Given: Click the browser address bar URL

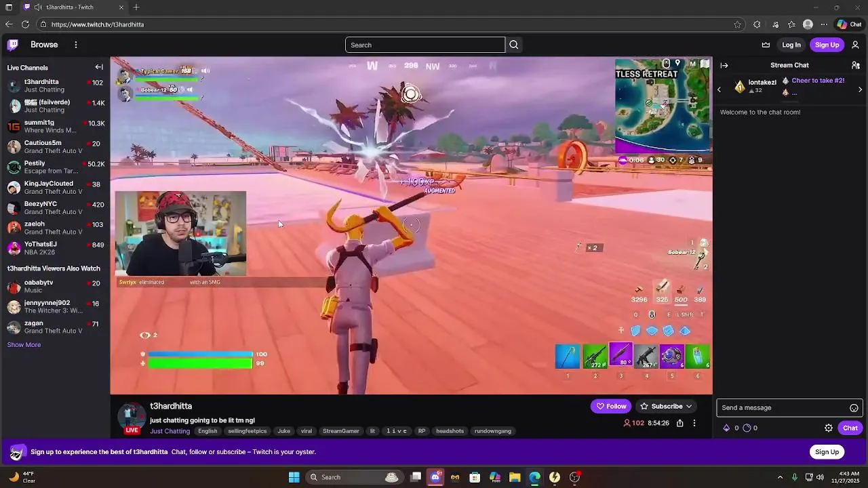Looking at the screenshot, I should [98, 24].
